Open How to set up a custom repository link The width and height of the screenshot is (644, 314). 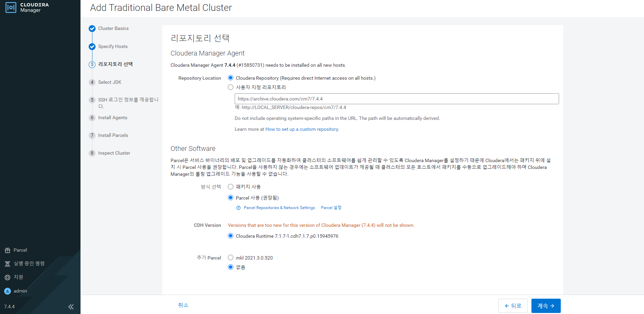[302, 129]
